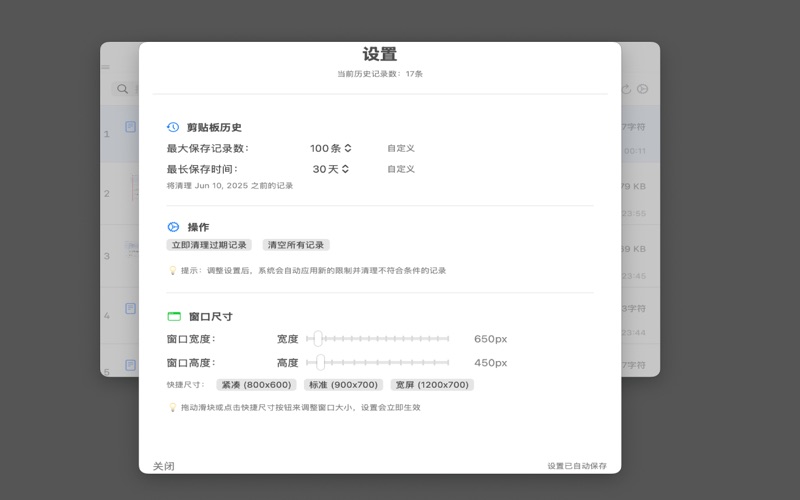The image size is (800, 500).
Task: Click image thumbnail of row 2 in background list
Action: coord(134,187)
